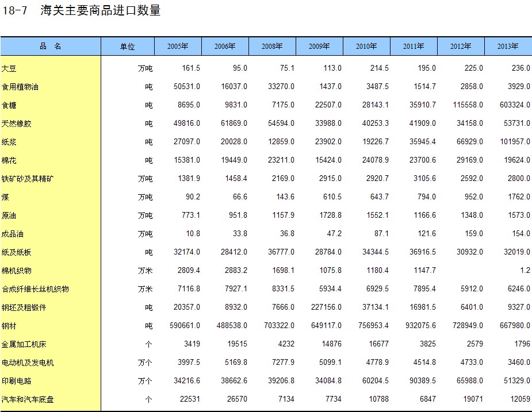Viewport: 532px width, 412px height.
Task: Click the 品名 column header
Action: tap(51, 46)
